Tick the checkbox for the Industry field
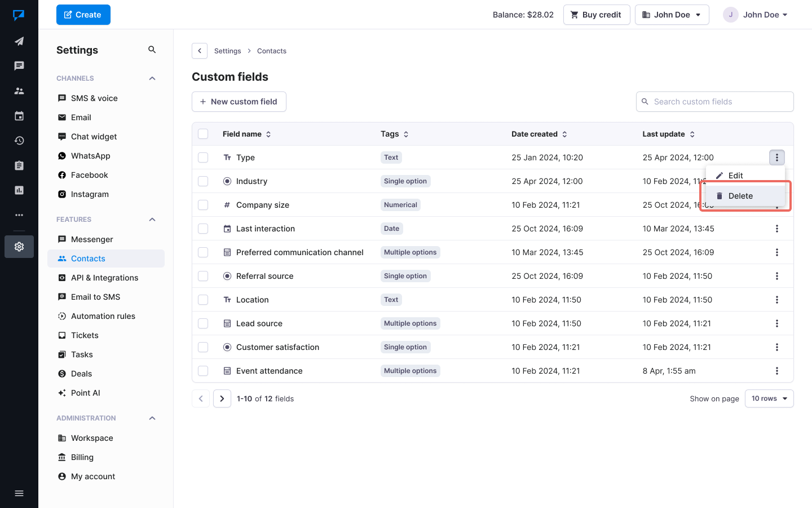 [x=203, y=181]
